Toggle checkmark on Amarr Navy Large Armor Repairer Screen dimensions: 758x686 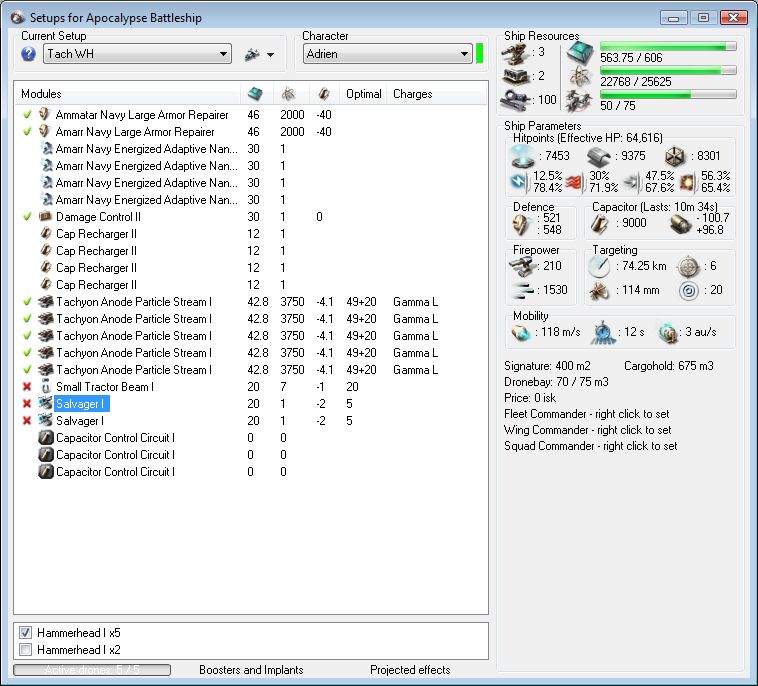pos(27,131)
